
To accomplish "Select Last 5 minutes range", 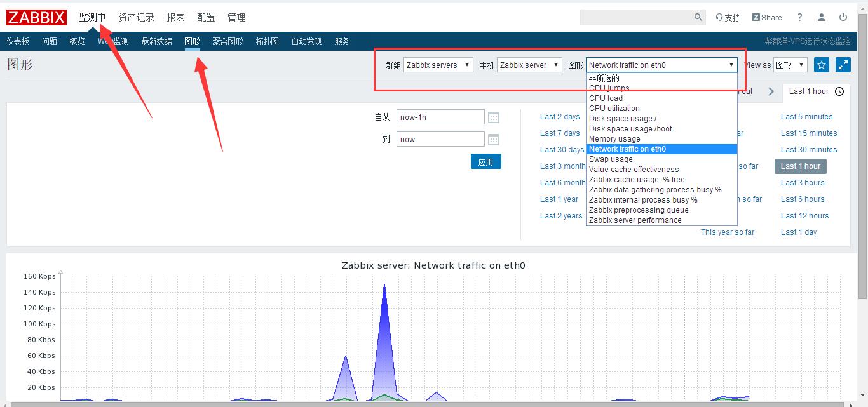I will [806, 117].
